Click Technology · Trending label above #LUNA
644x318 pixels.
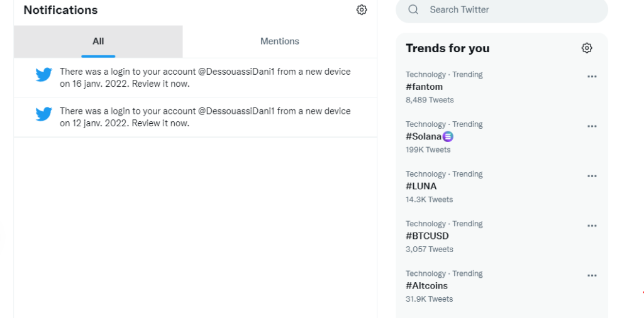444,174
